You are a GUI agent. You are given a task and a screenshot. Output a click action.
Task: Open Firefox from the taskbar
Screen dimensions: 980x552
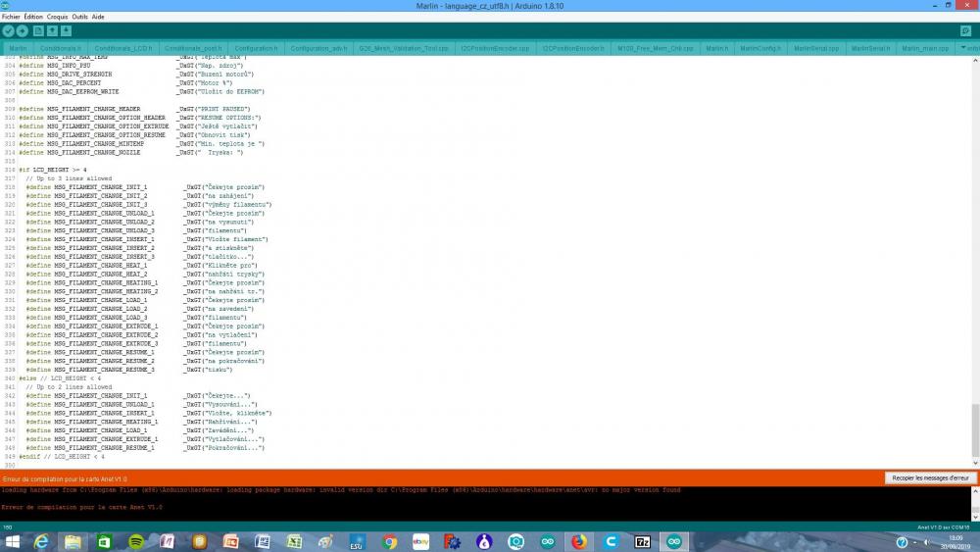(579, 542)
